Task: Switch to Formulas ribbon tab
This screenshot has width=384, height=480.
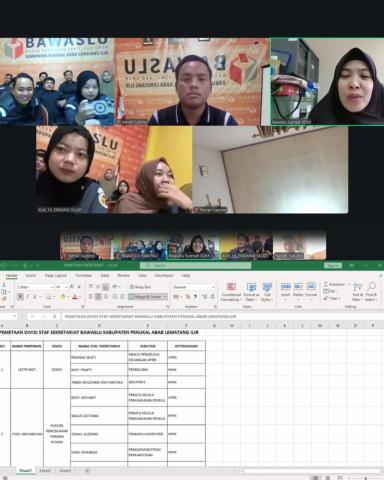Action: (x=83, y=276)
